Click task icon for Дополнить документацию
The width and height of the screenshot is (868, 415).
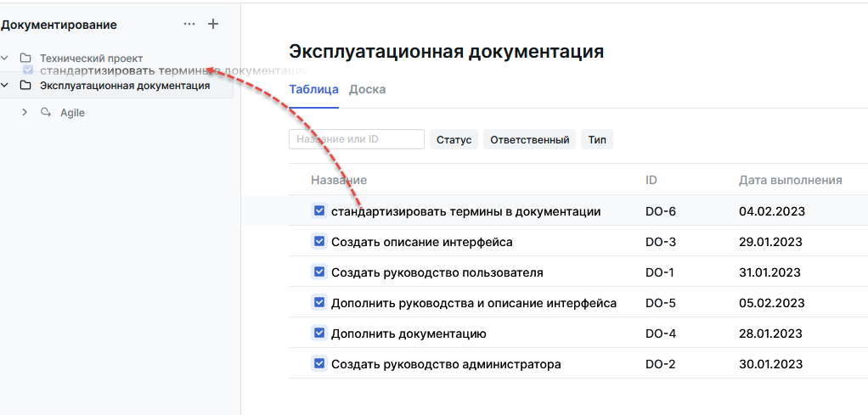(x=319, y=334)
